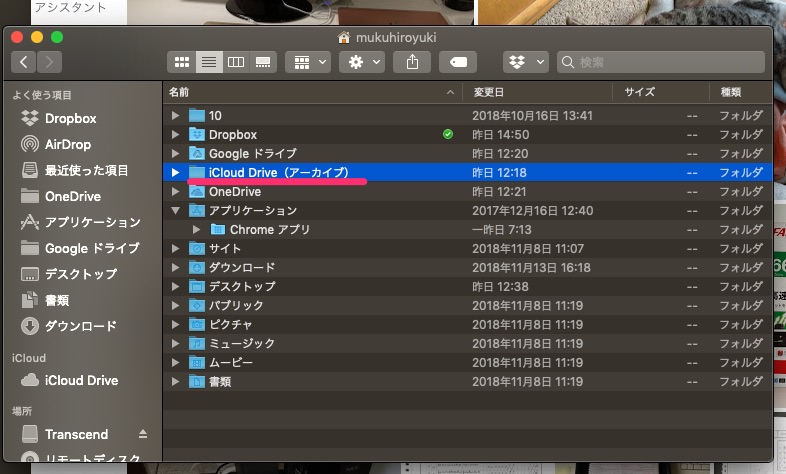Open 最近使った項目 in the sidebar
786x474 pixels.
coord(75,170)
